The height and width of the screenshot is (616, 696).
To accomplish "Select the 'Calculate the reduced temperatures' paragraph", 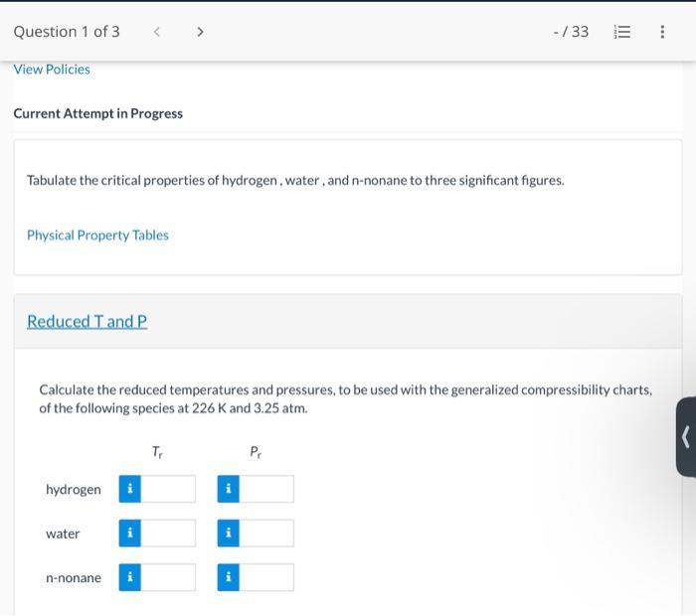I will click(x=346, y=398).
